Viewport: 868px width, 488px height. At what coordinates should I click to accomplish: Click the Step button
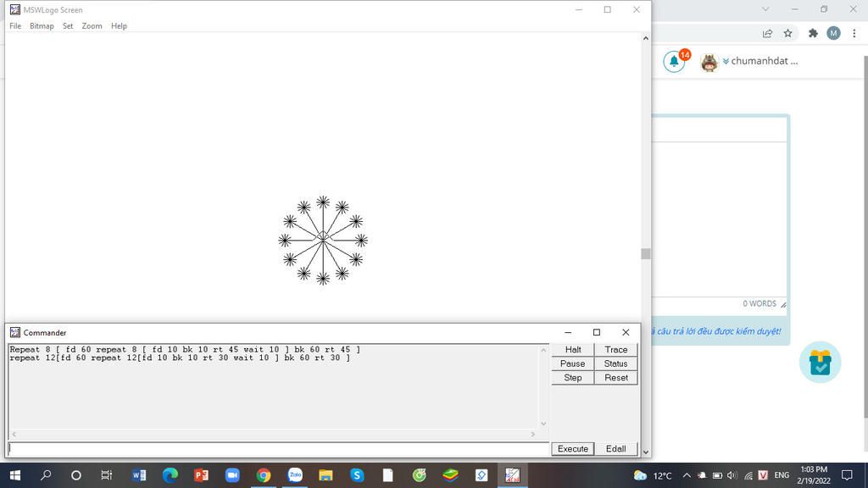coord(573,377)
